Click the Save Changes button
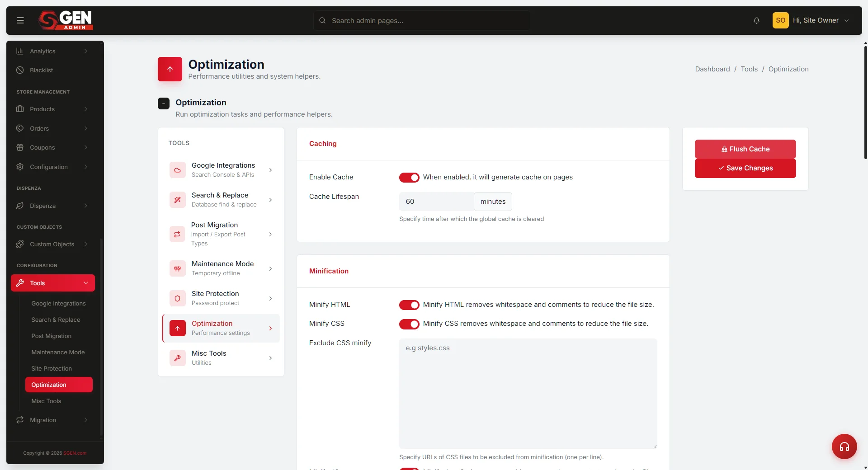 [x=745, y=168]
